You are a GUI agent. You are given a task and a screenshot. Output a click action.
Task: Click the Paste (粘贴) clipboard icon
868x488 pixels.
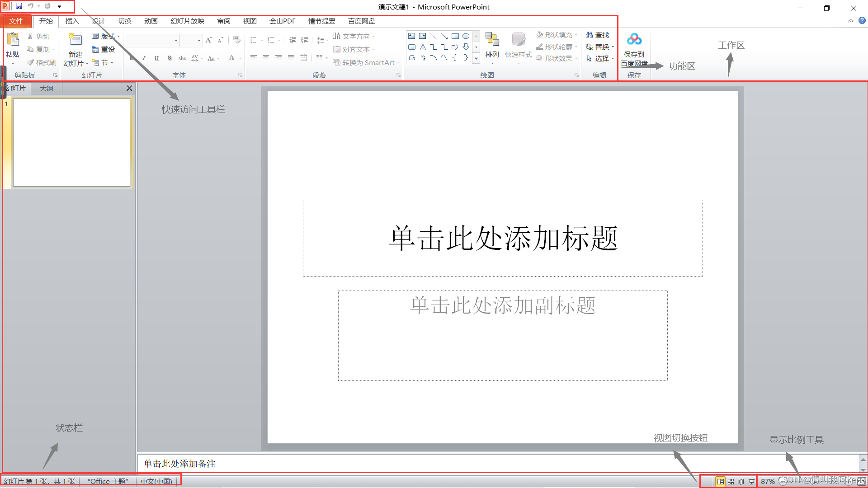point(13,40)
